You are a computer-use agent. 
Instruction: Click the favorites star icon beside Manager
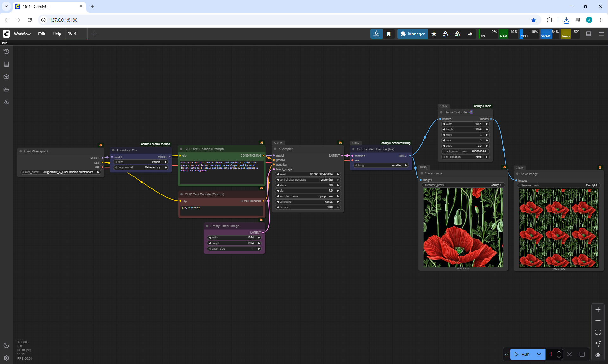point(434,34)
